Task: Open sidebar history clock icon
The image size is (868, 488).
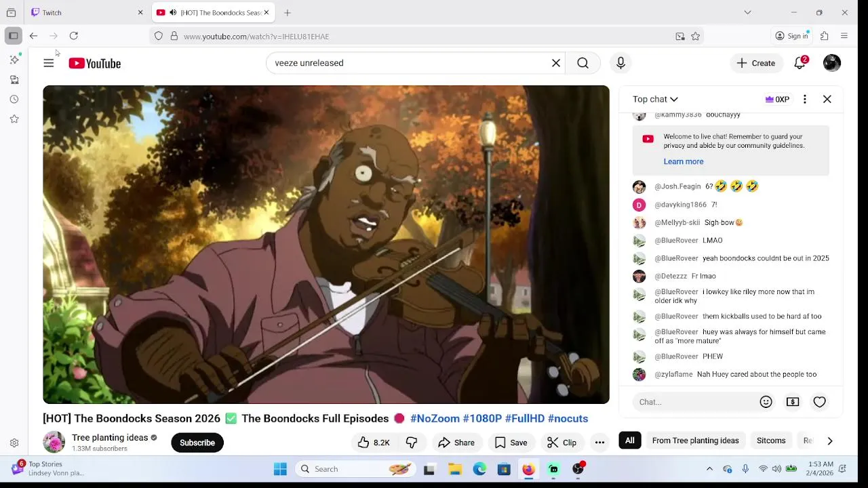Action: click(14, 99)
